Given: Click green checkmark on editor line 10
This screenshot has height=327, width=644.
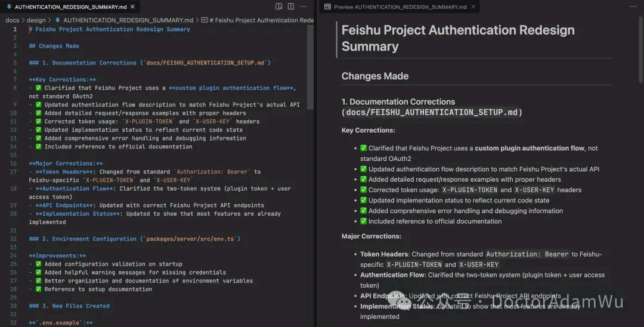Looking at the screenshot, I should pos(38,113).
